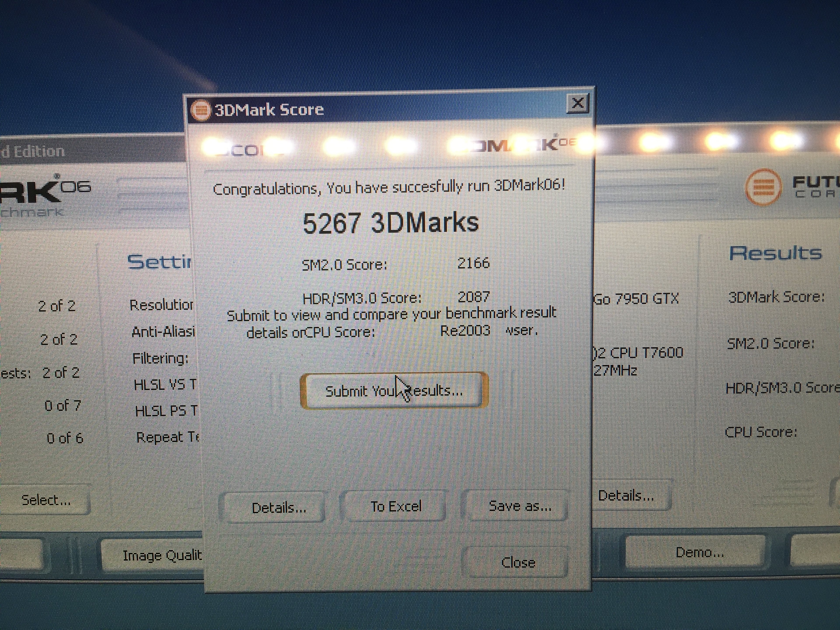Click the HDR/SM3.0 Score value 2087
The image size is (840, 630).
click(x=474, y=297)
